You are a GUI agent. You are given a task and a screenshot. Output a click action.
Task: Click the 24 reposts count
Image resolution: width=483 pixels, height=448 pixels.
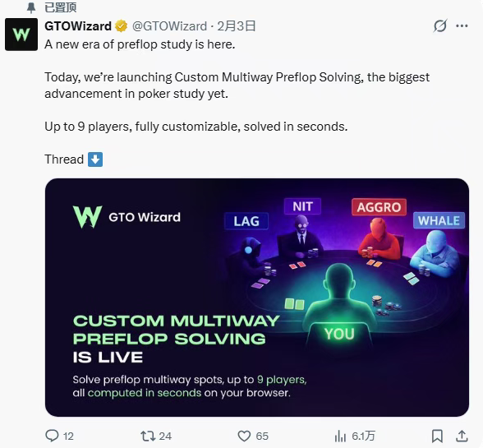pos(165,436)
